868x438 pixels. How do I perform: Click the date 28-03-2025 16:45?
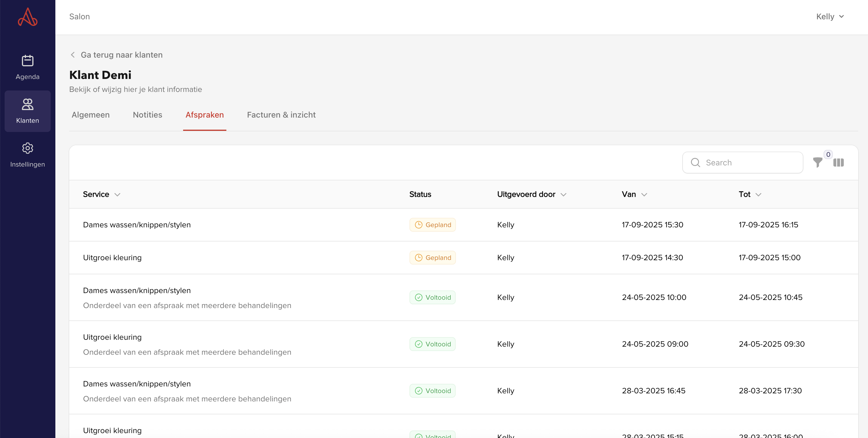click(653, 391)
